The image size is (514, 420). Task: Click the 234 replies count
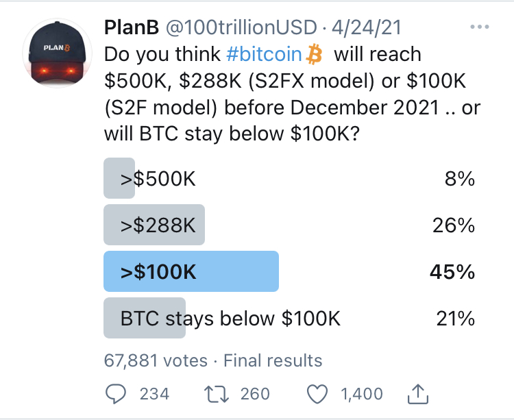[x=154, y=394]
